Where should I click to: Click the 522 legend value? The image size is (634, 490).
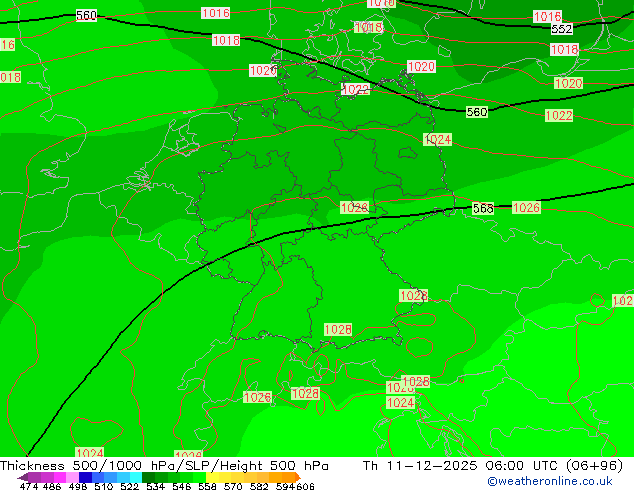(129, 486)
